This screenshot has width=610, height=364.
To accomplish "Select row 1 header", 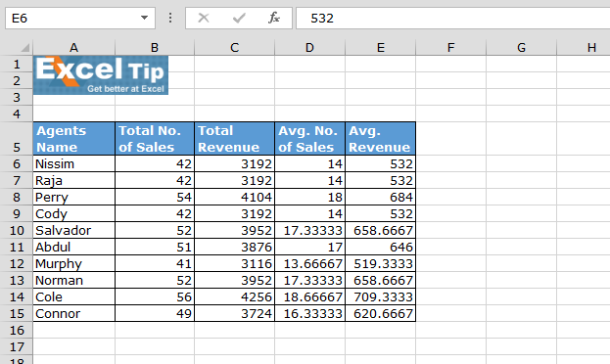I will click(17, 64).
